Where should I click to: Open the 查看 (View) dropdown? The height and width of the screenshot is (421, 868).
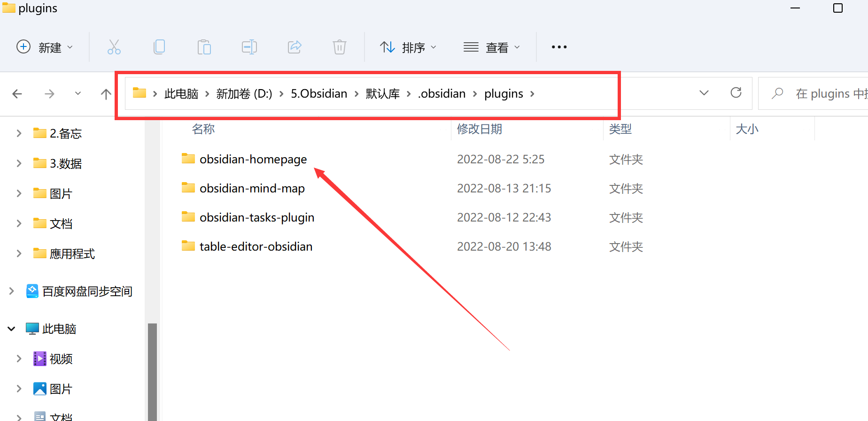click(x=492, y=47)
